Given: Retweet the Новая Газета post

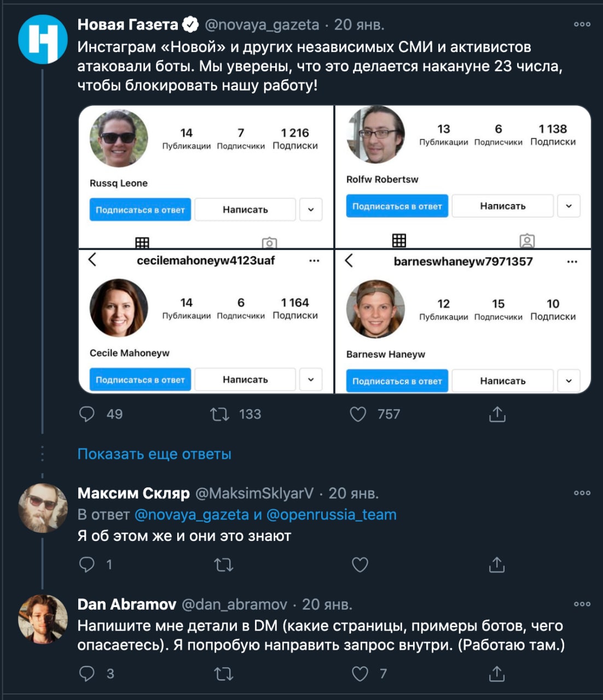Looking at the screenshot, I should [x=220, y=414].
